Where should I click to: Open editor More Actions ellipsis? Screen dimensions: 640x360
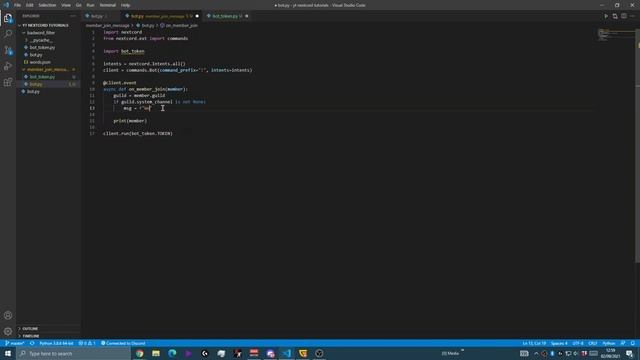point(632,16)
